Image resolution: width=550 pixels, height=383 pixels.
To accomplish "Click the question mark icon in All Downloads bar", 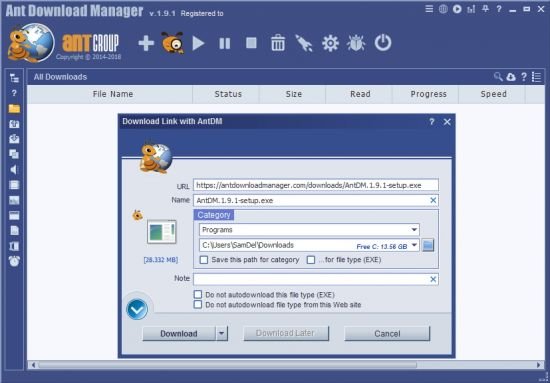I will coord(524,77).
